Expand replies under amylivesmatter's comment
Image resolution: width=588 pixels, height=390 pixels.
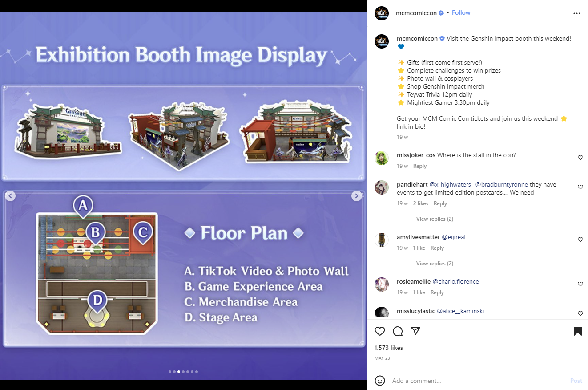(x=435, y=264)
